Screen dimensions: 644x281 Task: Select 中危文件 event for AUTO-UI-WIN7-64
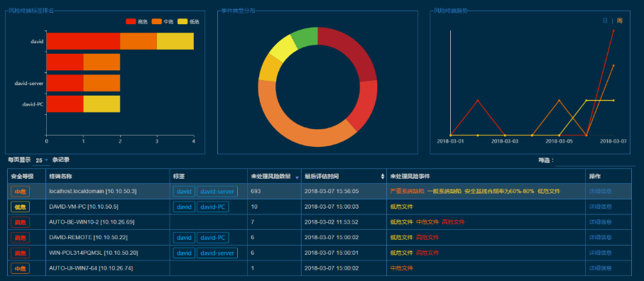click(x=402, y=268)
